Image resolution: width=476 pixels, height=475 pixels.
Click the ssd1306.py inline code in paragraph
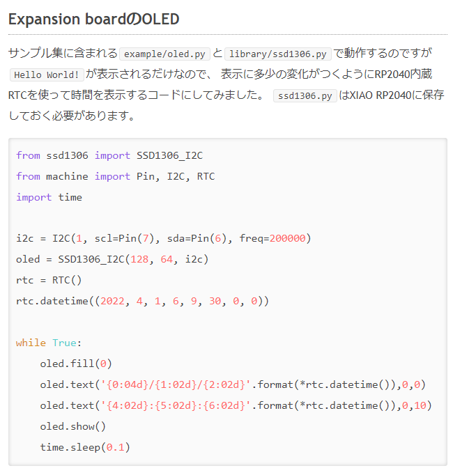(305, 96)
